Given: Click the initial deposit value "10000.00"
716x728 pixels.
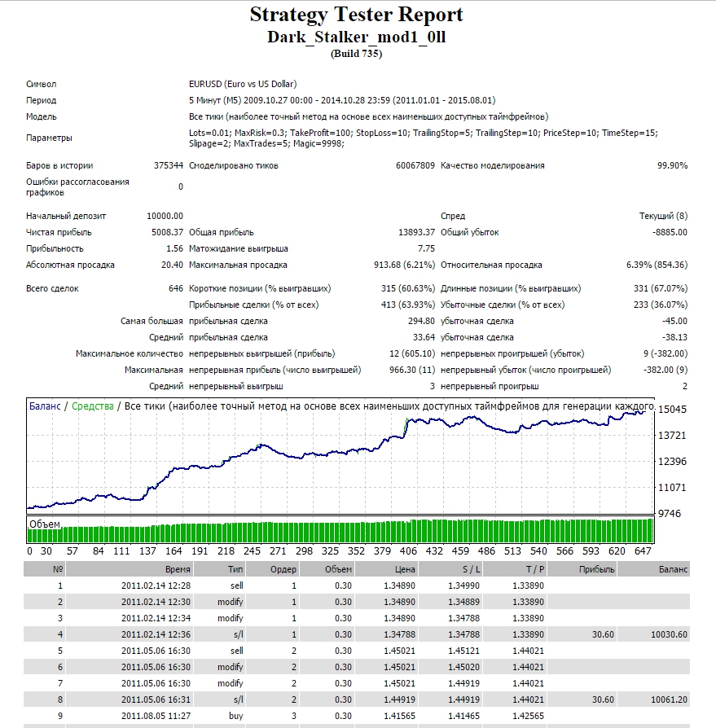Looking at the screenshot, I should [x=165, y=216].
